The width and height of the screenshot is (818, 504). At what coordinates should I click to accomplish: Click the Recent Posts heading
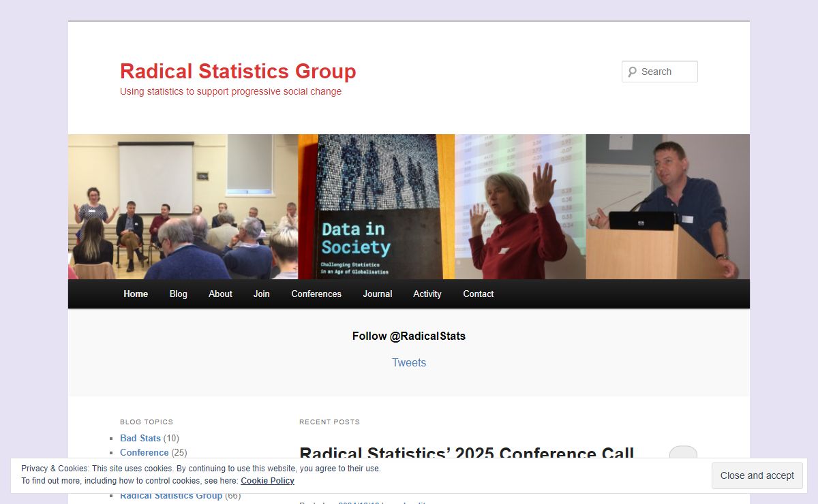click(329, 422)
